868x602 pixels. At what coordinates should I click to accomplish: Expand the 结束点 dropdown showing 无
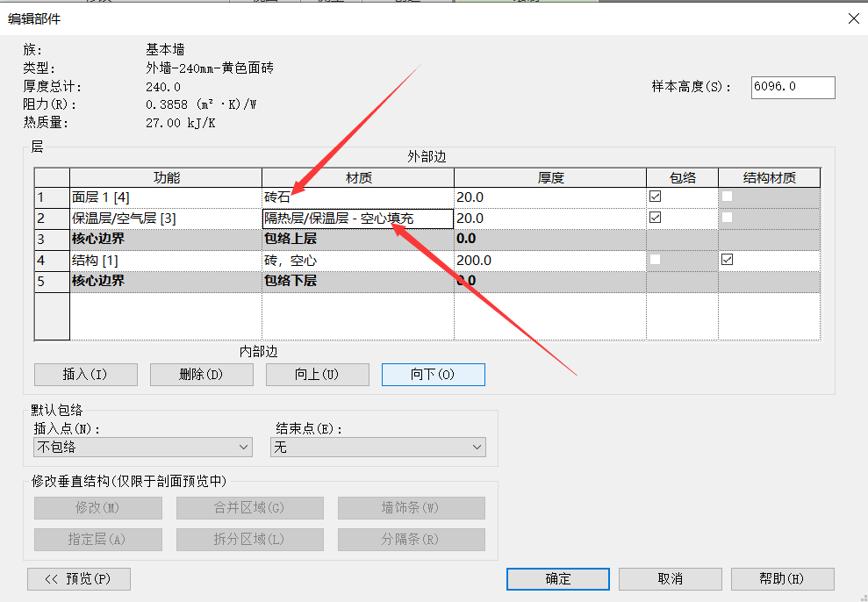click(377, 448)
